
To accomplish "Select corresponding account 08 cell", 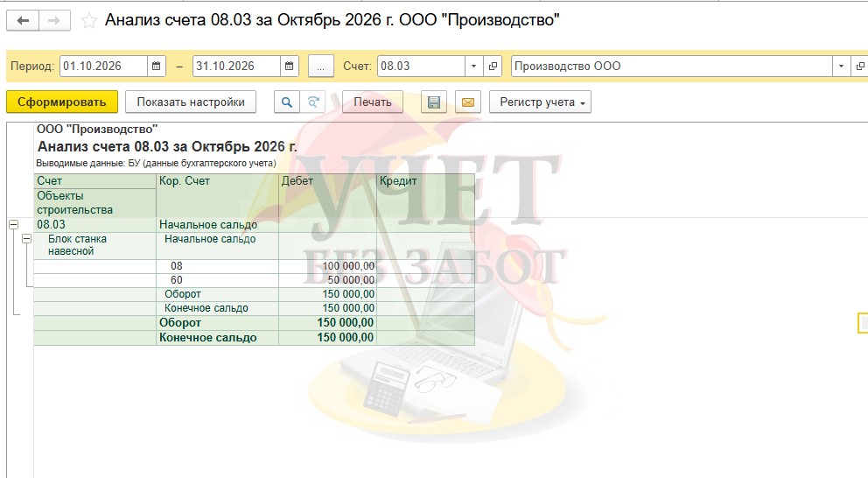I will coord(217,266).
